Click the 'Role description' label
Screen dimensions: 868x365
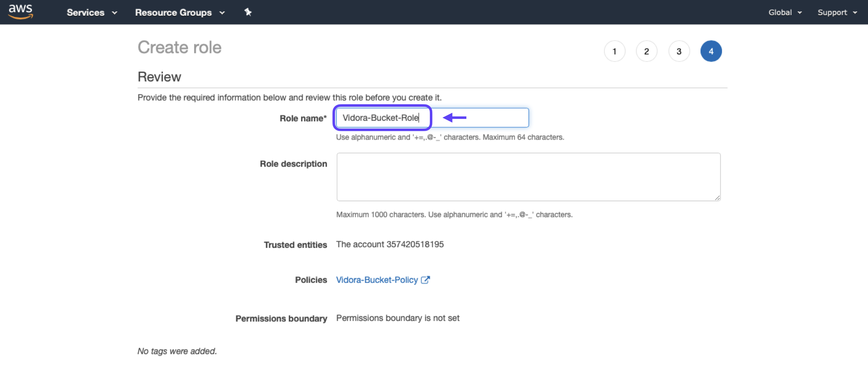click(293, 164)
